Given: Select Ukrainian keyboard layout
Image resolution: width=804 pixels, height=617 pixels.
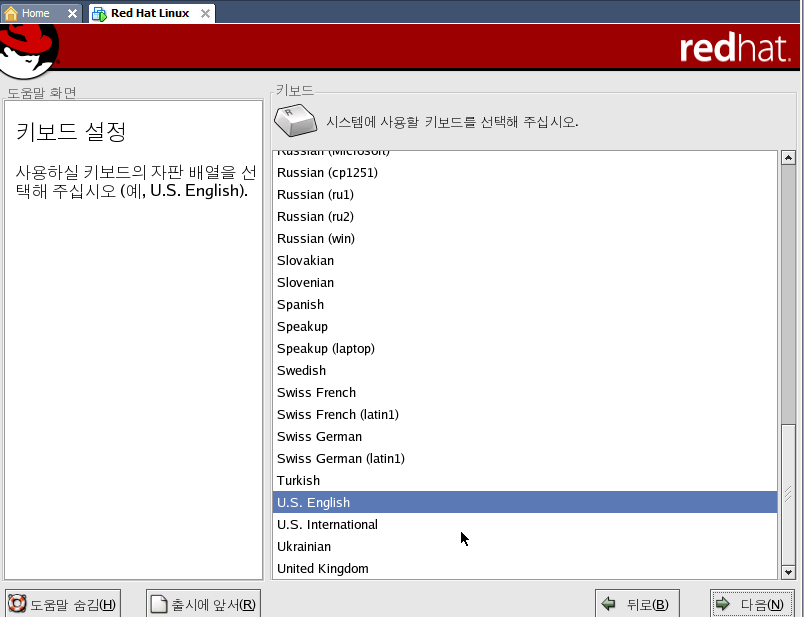Looking at the screenshot, I should pos(525,547).
